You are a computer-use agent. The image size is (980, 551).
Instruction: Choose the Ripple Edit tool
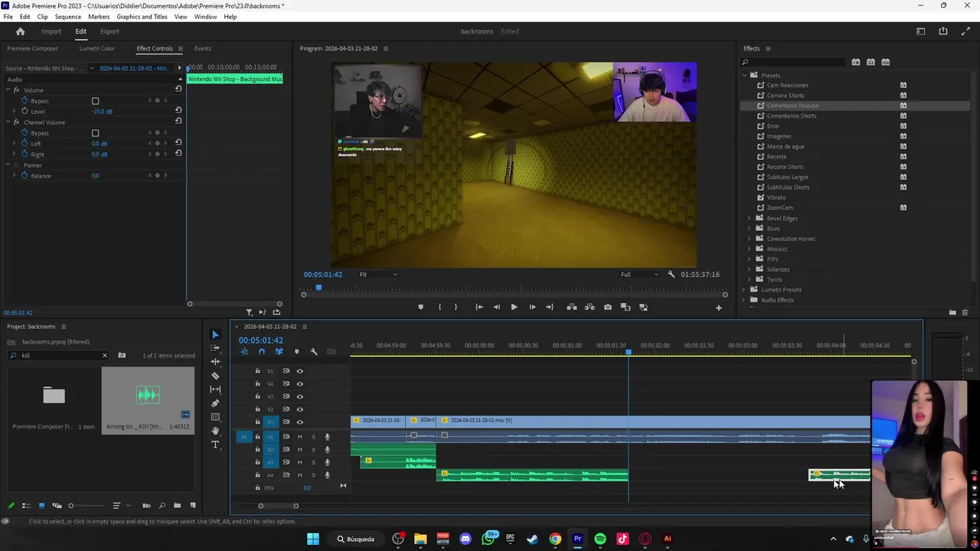[215, 362]
